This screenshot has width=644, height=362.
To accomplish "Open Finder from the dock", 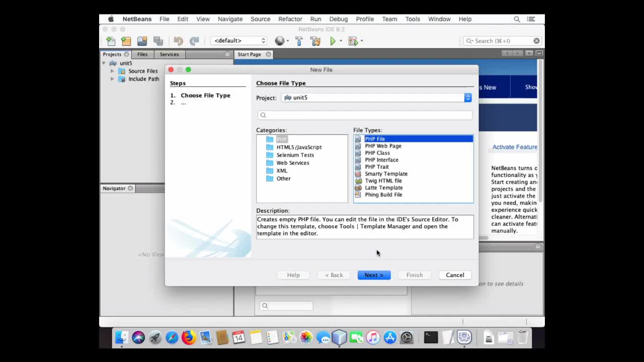I will click(x=121, y=337).
